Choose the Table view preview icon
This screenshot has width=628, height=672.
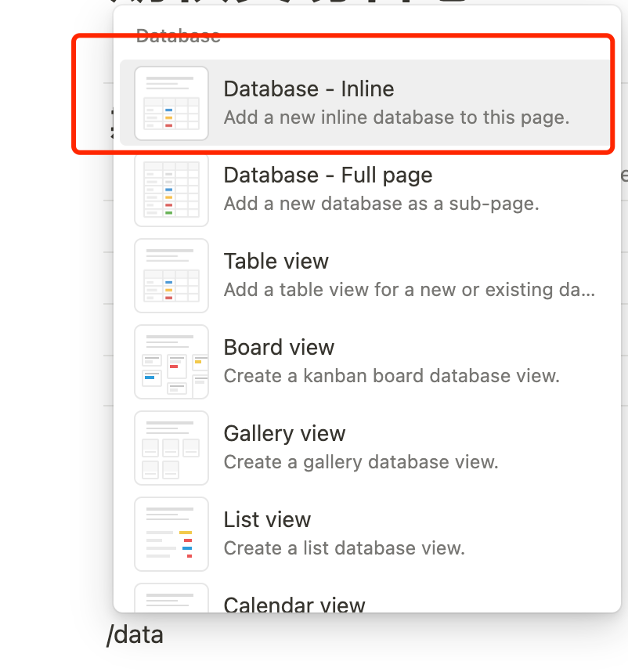[171, 276]
